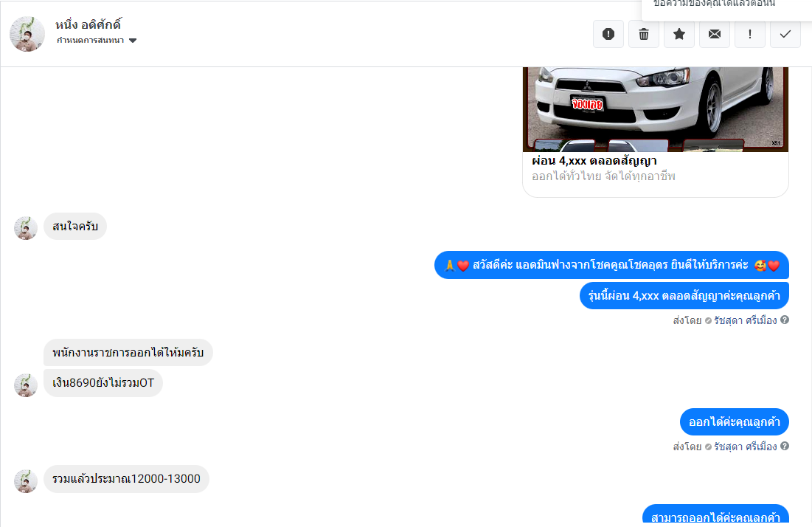Open conversation settings dropdown arrow
Image resolution: width=812 pixels, height=527 pixels.
click(133, 41)
